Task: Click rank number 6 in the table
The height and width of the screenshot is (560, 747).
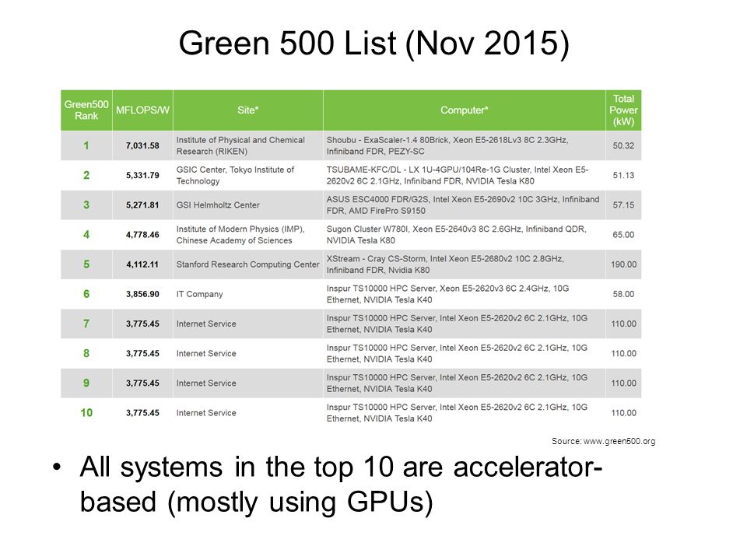Action: [x=86, y=294]
